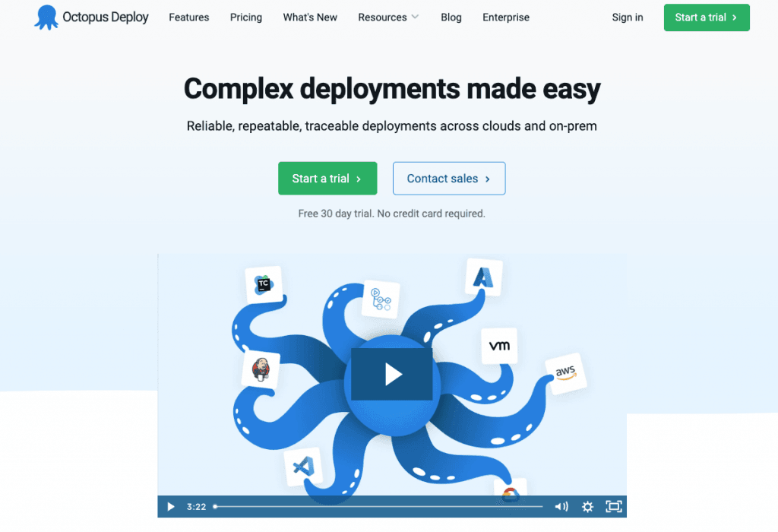Screen dimensions: 778x532
Task: Click Start a trial in header
Action: (707, 17)
